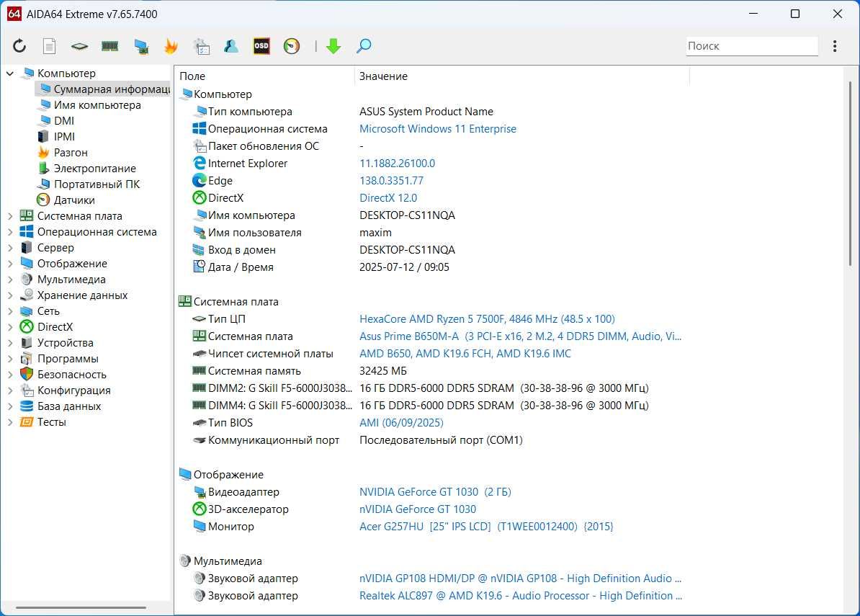
Task: Expand the Системная плата tree node
Action: coord(10,216)
